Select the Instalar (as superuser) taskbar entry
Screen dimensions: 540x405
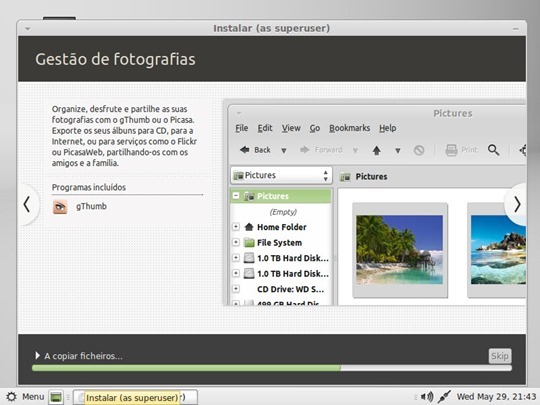[x=135, y=397]
